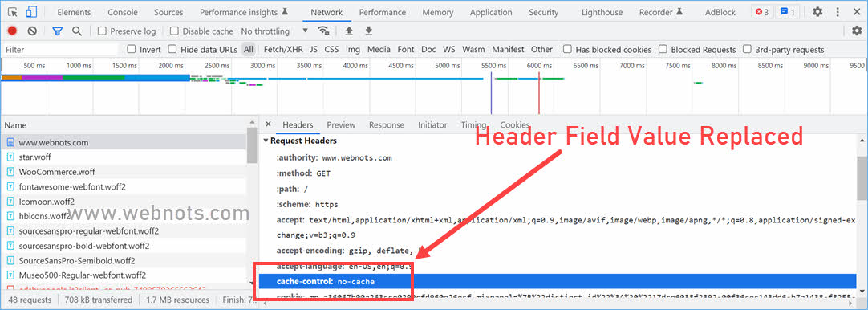Open the AdBlock panel
This screenshot has width=868, height=310.
[720, 12]
